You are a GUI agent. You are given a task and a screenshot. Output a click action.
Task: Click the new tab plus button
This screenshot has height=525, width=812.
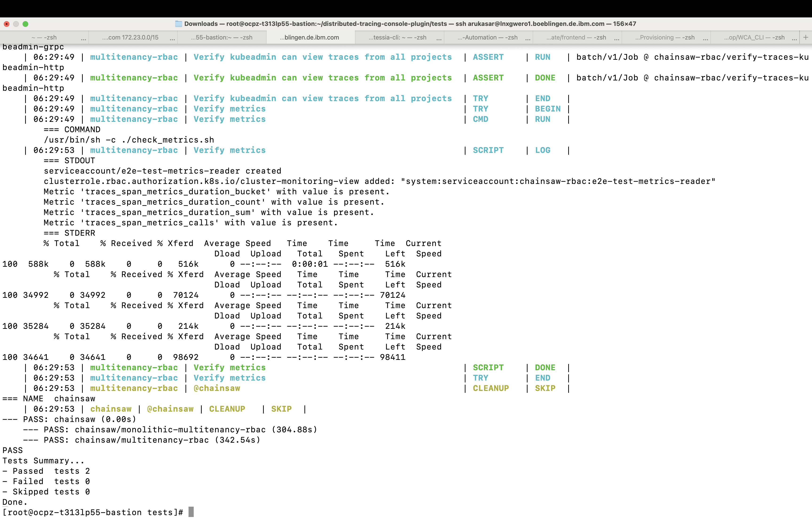point(805,37)
